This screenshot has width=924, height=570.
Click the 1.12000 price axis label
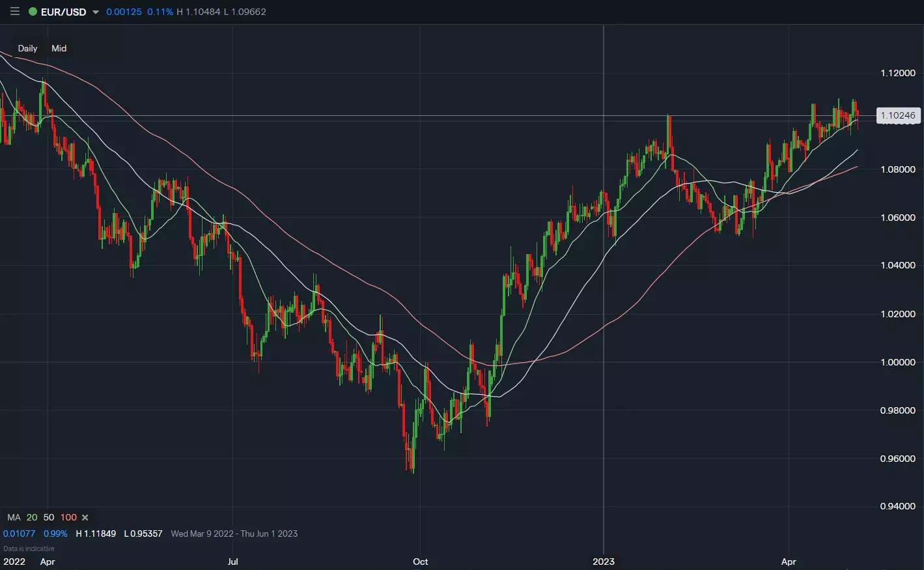[x=898, y=73]
